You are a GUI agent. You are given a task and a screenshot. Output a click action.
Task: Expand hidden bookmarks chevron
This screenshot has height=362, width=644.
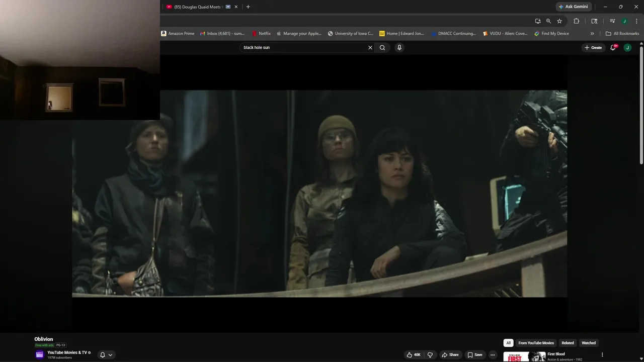[592, 34]
